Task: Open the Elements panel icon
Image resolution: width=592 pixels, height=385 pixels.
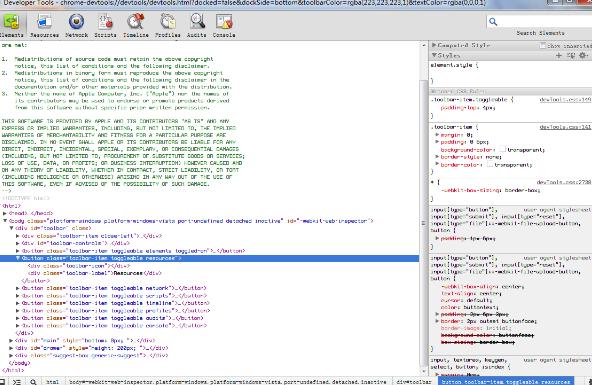Action: click(11, 22)
